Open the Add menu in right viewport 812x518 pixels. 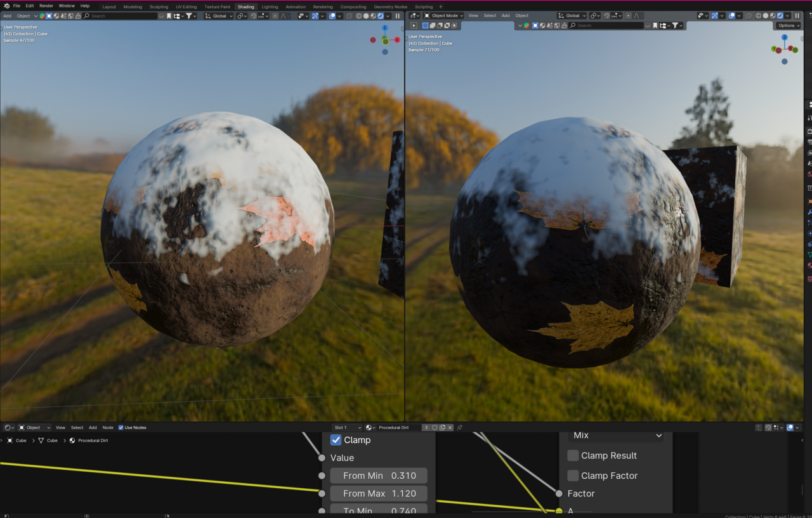pyautogui.click(x=506, y=16)
